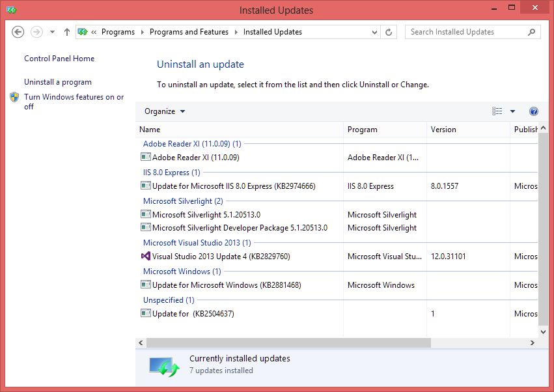
Task: Click the Visual Studio 2013 Update 4 icon
Action: tap(145, 256)
